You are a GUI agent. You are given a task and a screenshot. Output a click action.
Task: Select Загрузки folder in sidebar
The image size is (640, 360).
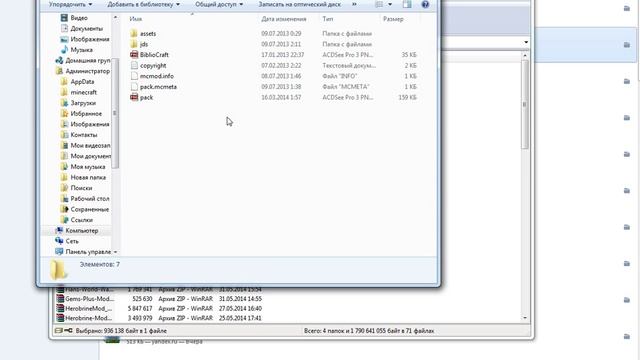(x=83, y=103)
